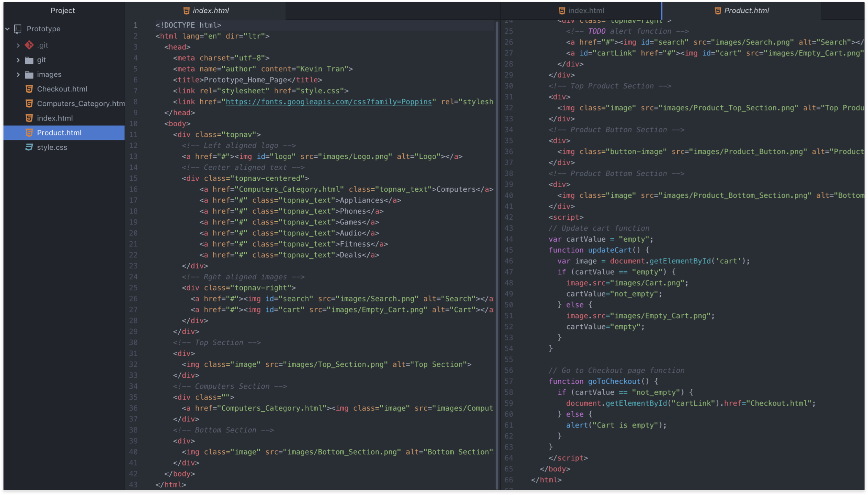868x495 pixels.
Task: Click the "Left aligned logo" comment
Action: [239, 146]
